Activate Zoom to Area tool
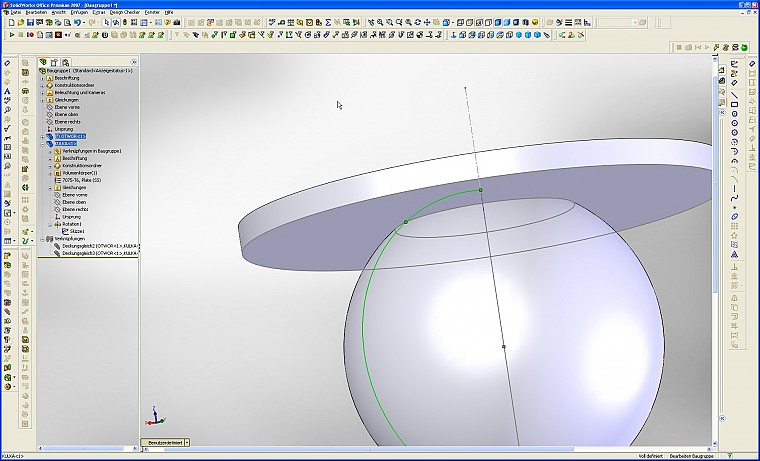 389,22
